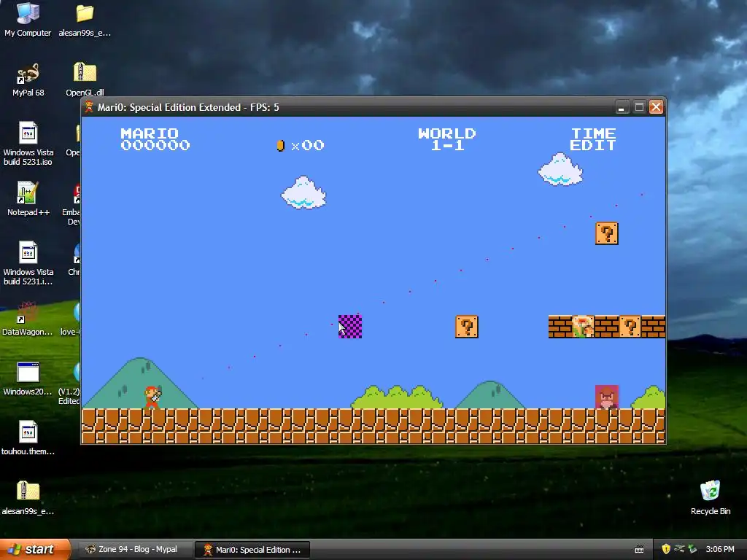Click the question block inside the brick row
The image size is (747, 560).
630,327
